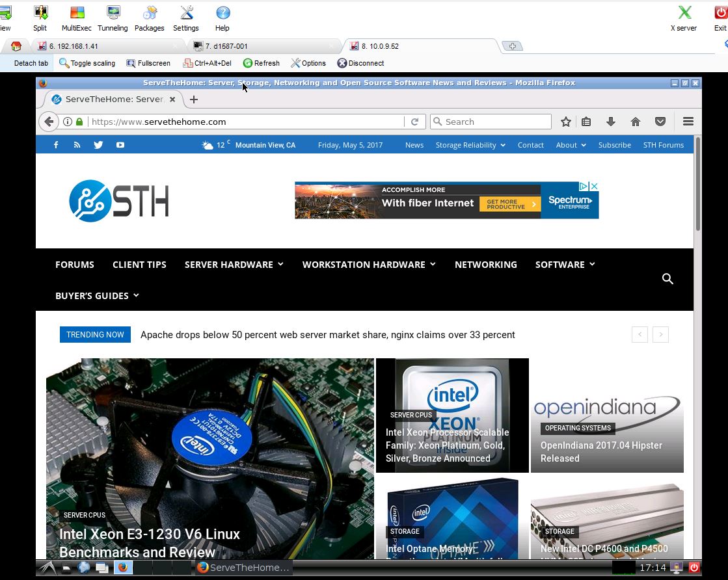
Task: Open the Firefox hamburger menu
Action: [688, 122]
